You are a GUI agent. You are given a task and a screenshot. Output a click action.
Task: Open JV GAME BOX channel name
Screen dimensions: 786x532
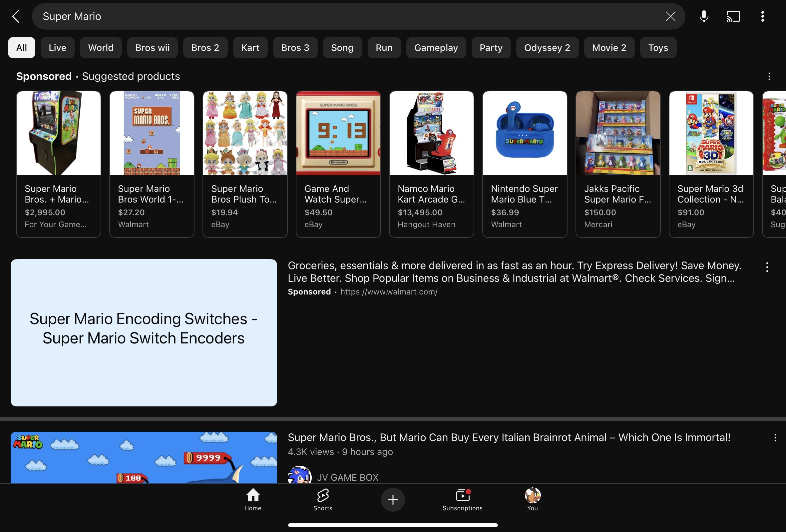pyautogui.click(x=348, y=477)
